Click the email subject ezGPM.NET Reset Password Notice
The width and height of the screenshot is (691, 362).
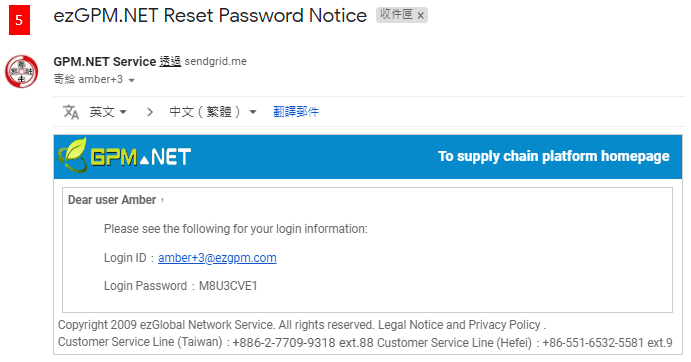(x=210, y=16)
